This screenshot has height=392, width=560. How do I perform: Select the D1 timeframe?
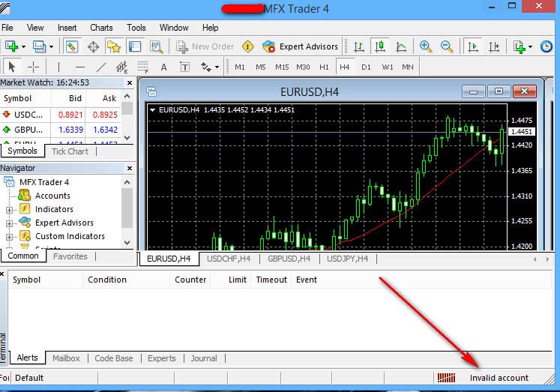[366, 67]
